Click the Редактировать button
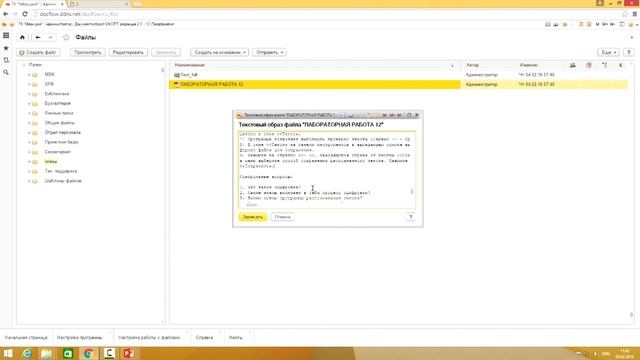Image resolution: width=640 pixels, height=360 pixels. point(128,53)
